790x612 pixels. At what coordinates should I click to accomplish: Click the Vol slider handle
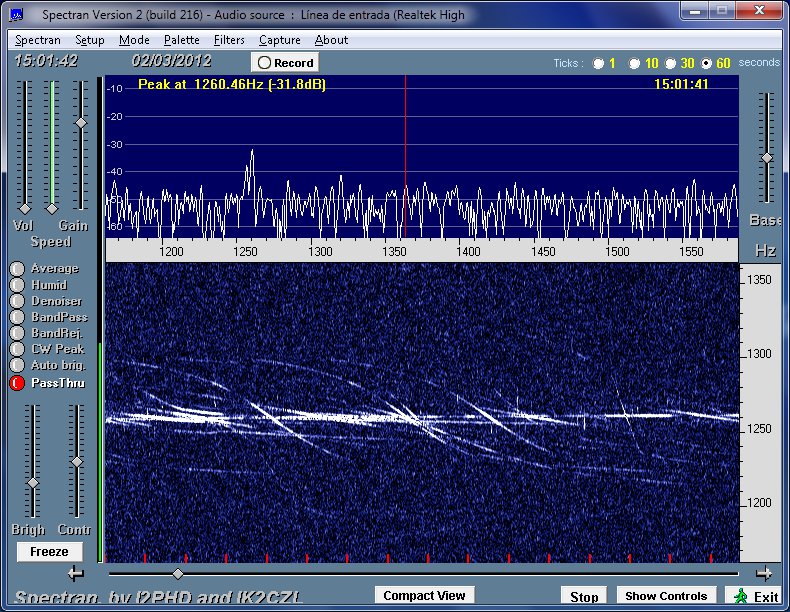pos(25,209)
